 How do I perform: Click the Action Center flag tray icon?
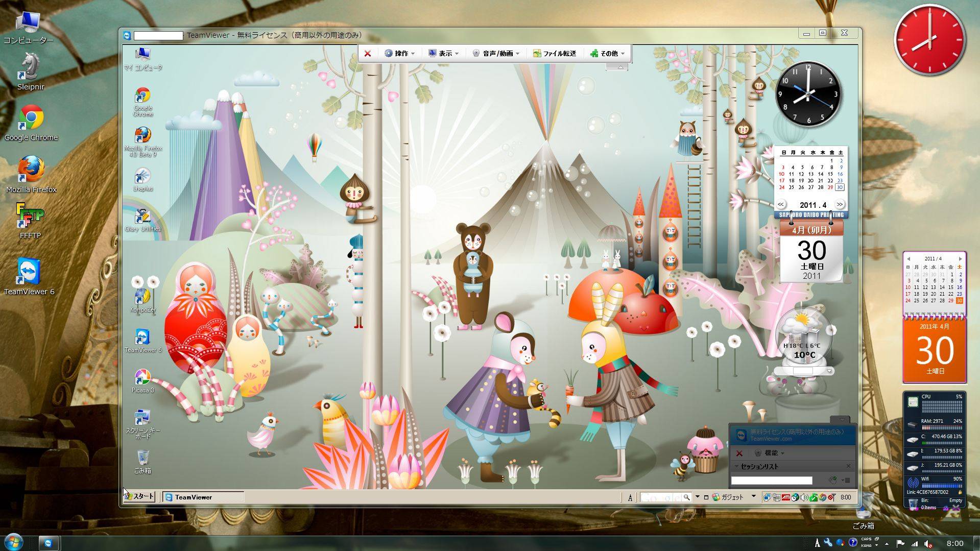[x=900, y=544]
